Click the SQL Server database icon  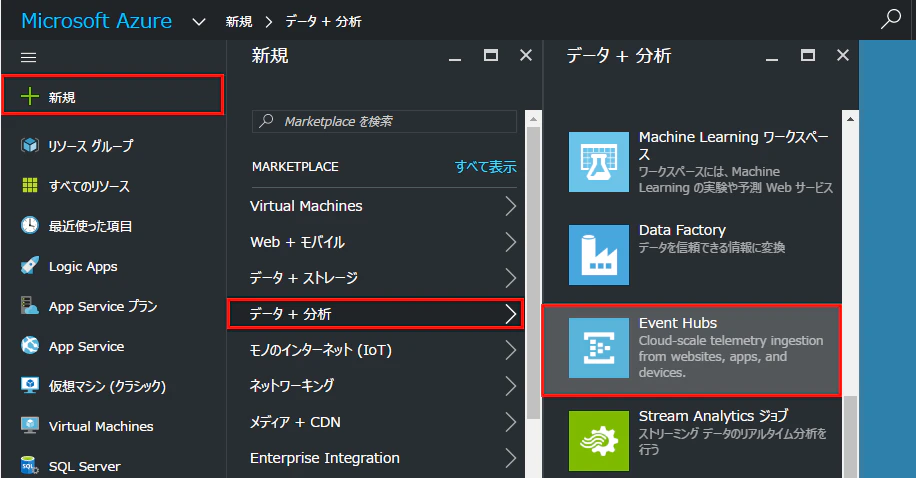coord(30,466)
